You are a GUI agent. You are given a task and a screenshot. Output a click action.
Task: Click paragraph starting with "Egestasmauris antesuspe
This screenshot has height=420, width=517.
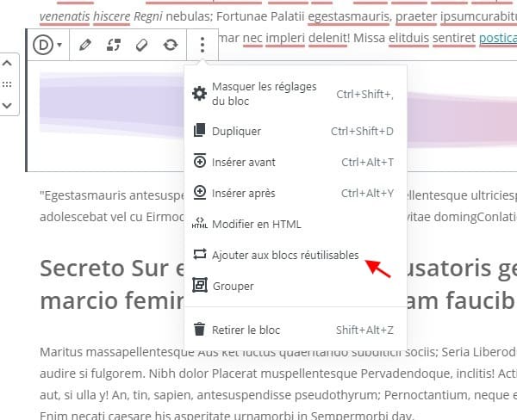click(x=112, y=206)
